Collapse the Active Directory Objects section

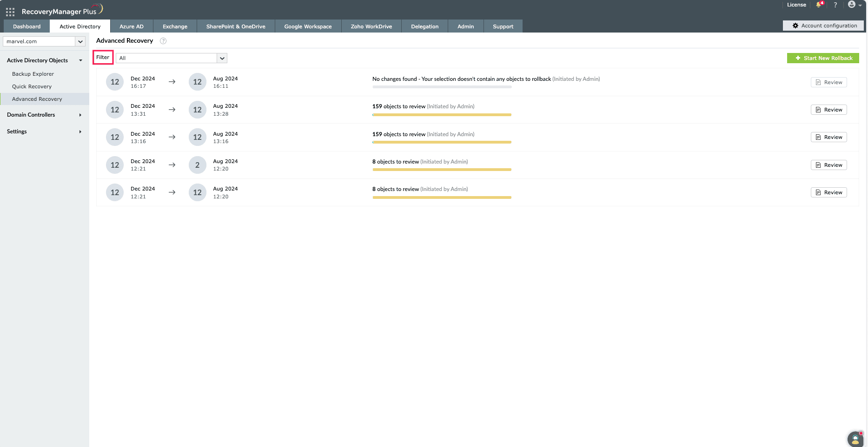[x=44, y=60]
